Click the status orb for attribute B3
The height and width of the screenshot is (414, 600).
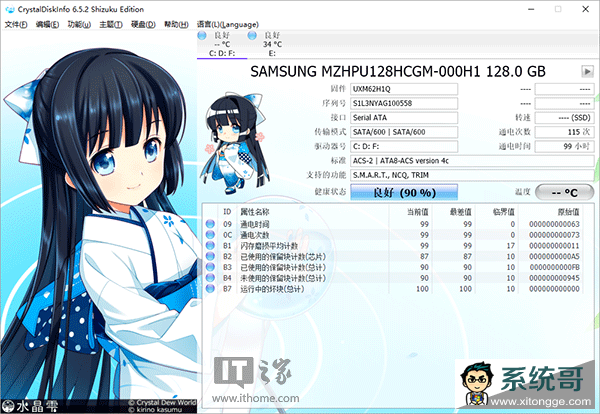click(x=210, y=267)
